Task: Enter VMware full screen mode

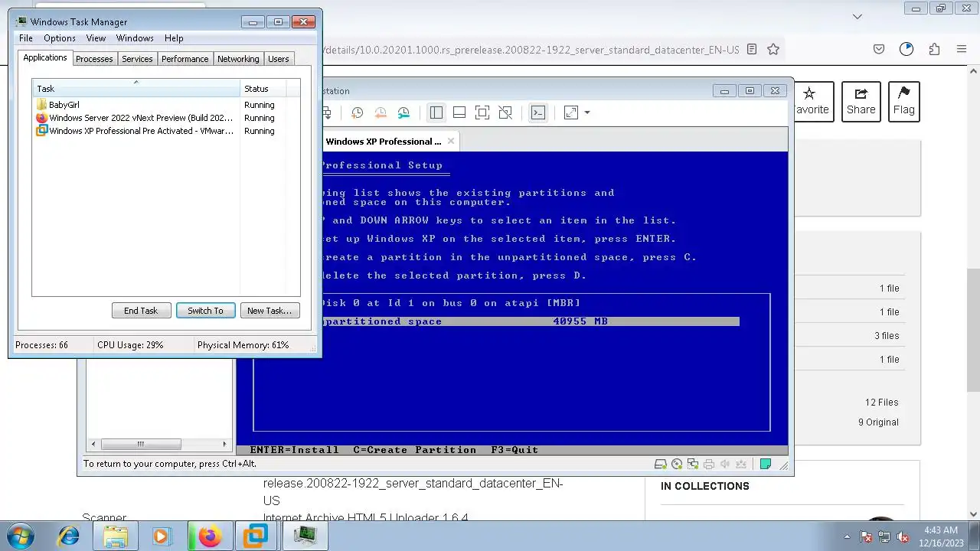Action: (x=482, y=113)
